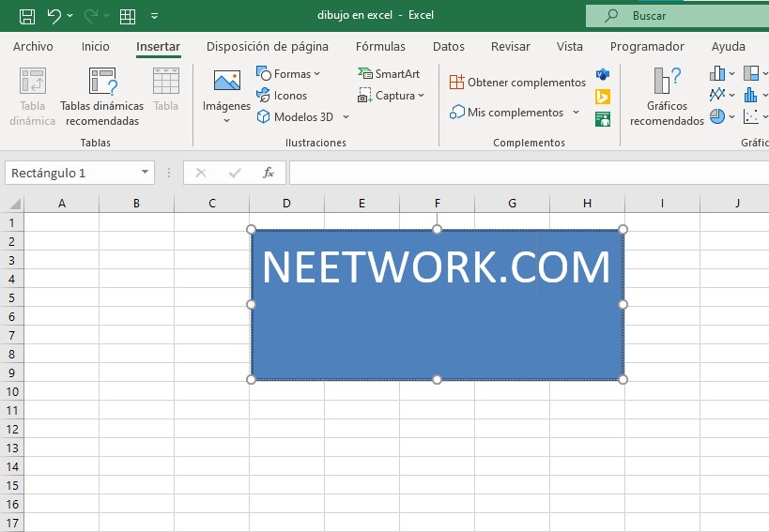Go to the Revisar tab
Screen dimensions: 769x532
[x=511, y=47]
